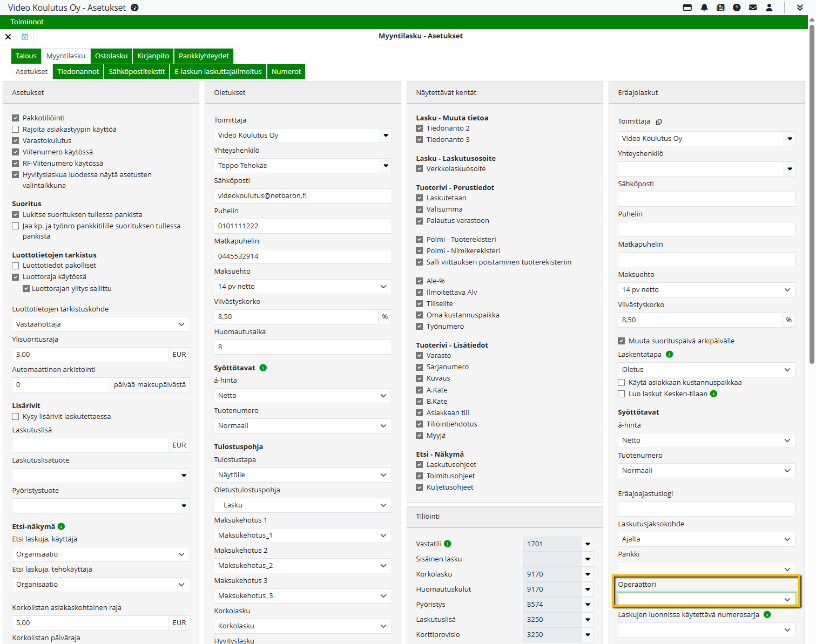The width and height of the screenshot is (816, 644).
Task: Toggle Luo laskut Kesken-tilaan checkbox
Action: pyautogui.click(x=622, y=394)
